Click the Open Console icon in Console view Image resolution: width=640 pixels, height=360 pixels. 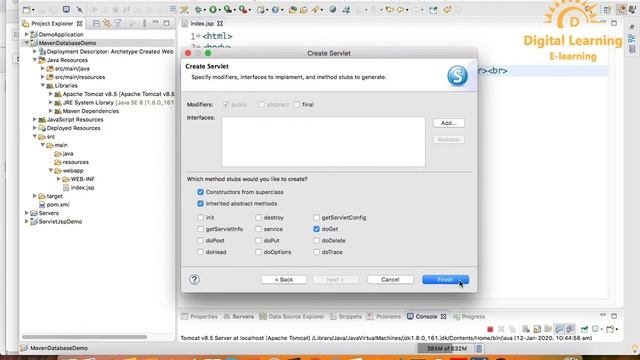click(610, 329)
